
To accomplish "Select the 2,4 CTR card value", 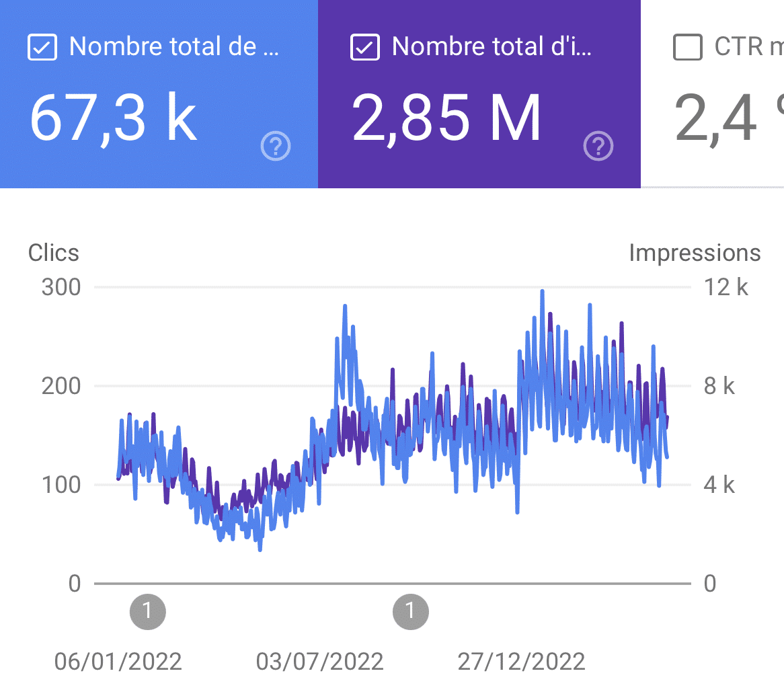I will tap(728, 118).
